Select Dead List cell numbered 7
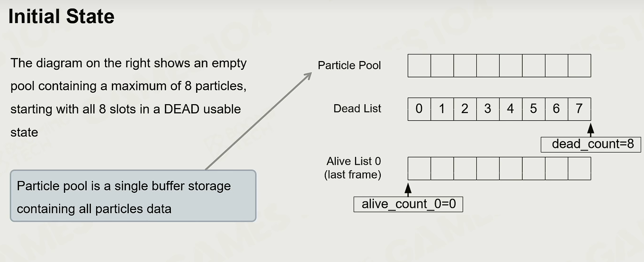644x262 pixels. (x=579, y=109)
